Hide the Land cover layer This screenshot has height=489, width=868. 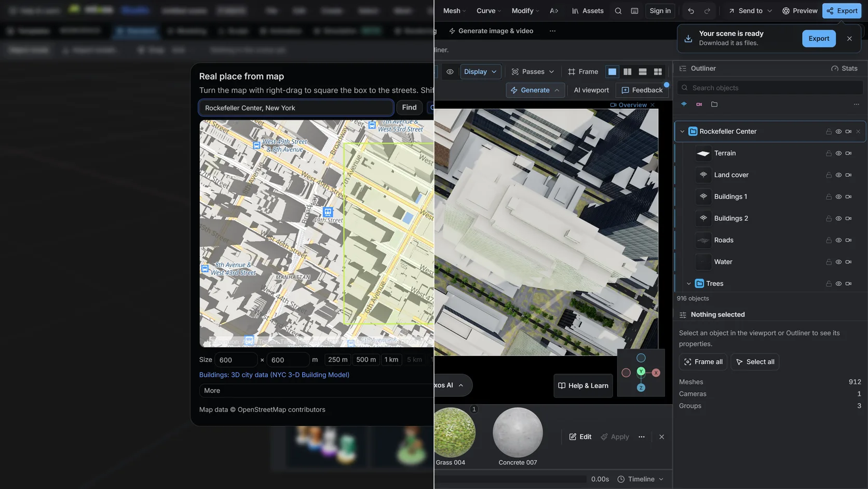838,175
